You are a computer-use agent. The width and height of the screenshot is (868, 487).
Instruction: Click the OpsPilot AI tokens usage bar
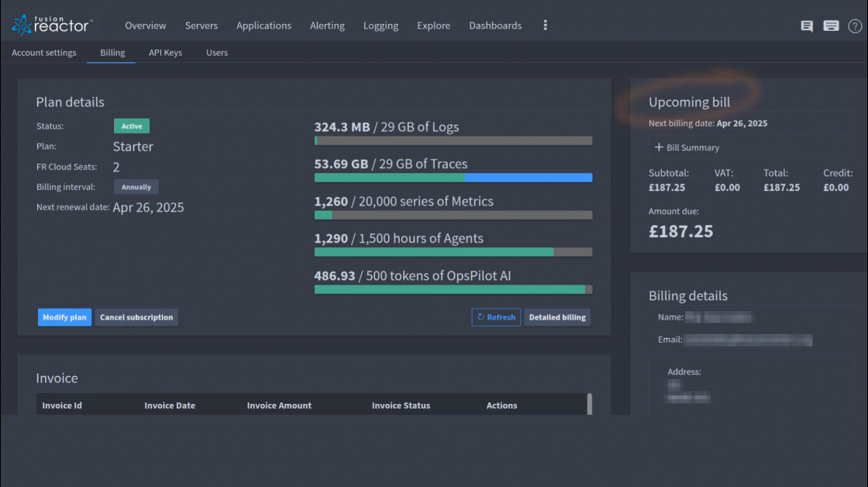[x=453, y=289]
